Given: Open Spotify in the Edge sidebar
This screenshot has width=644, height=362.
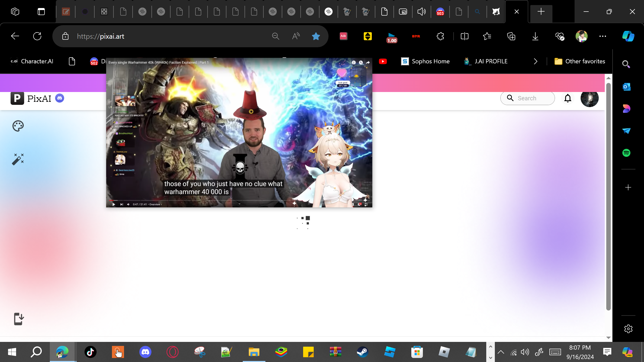Looking at the screenshot, I should pos(626,153).
